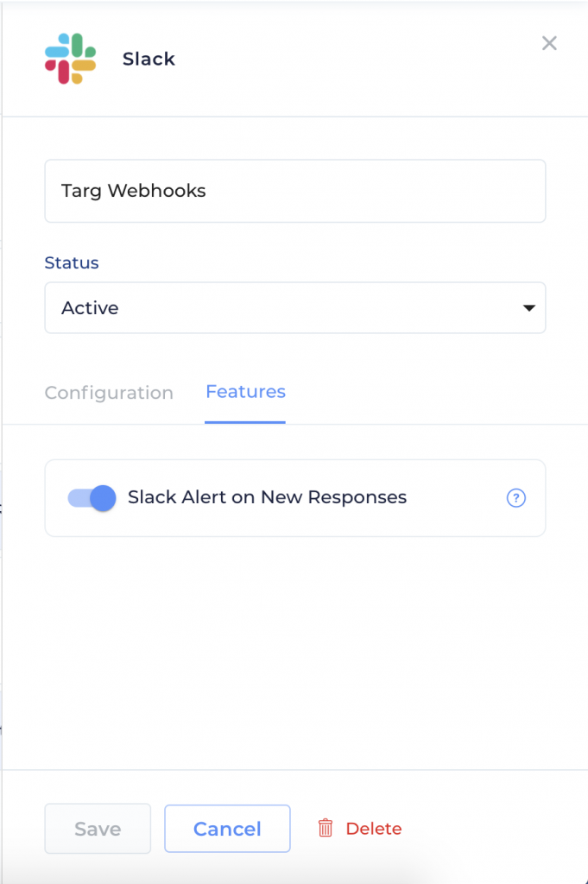Click the Slack title in header
588x884 pixels.
pos(149,59)
